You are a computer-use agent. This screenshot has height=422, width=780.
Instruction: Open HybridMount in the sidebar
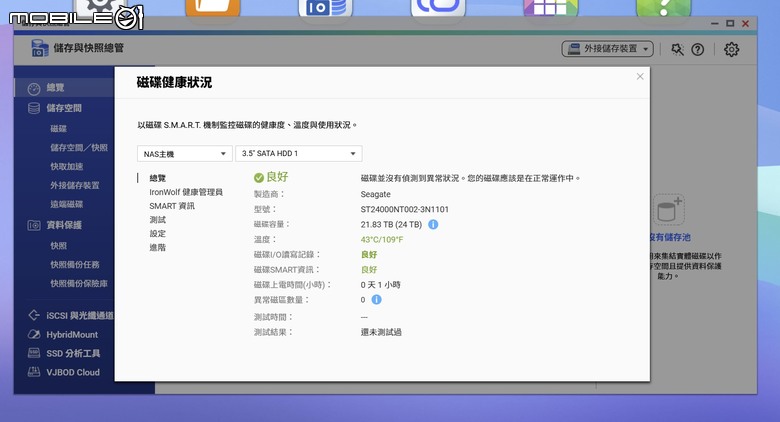72,335
